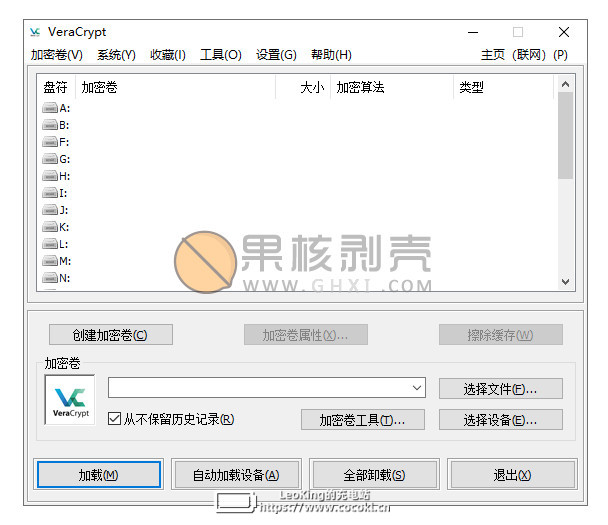Click the 加载(M) mount button
This screenshot has width=608, height=525.
[98, 475]
